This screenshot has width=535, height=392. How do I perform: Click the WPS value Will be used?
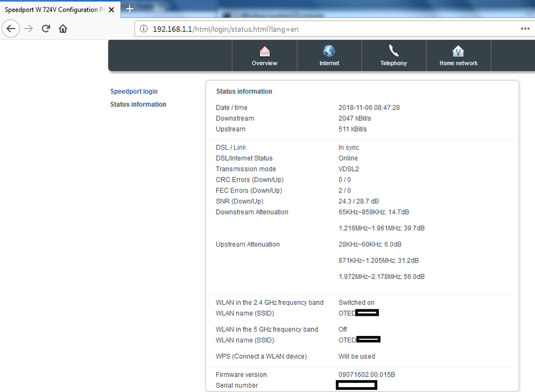click(x=356, y=356)
